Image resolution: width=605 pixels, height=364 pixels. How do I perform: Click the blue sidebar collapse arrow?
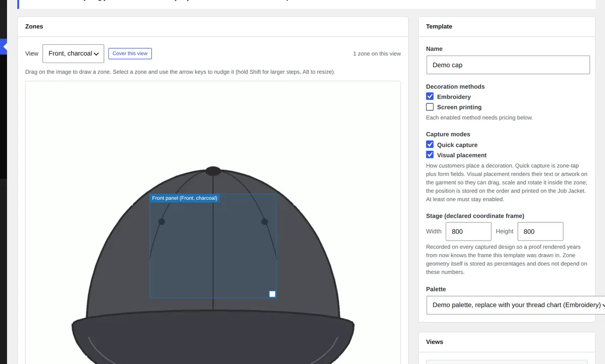pyautogui.click(x=4, y=46)
